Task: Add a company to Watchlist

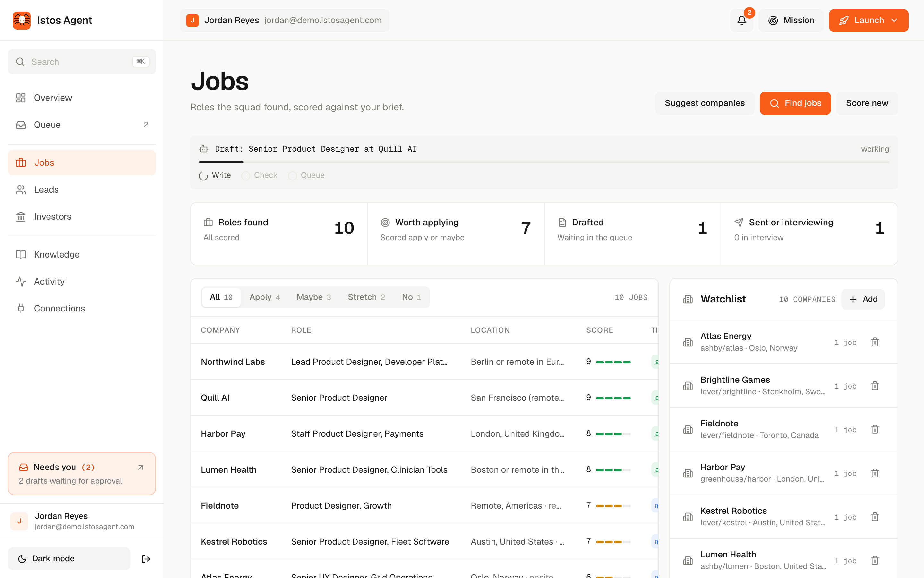Action: tap(862, 299)
